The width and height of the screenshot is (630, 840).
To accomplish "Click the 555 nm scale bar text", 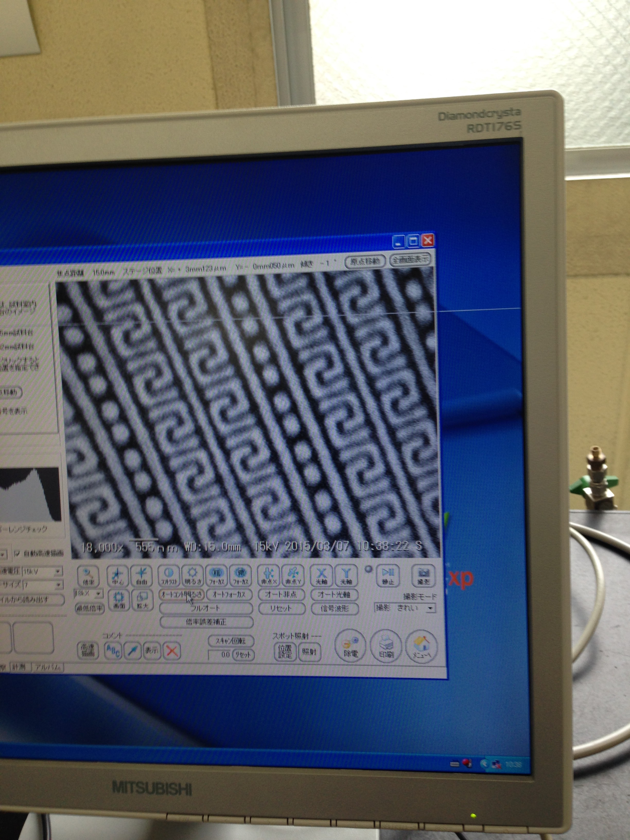I will click(x=156, y=548).
